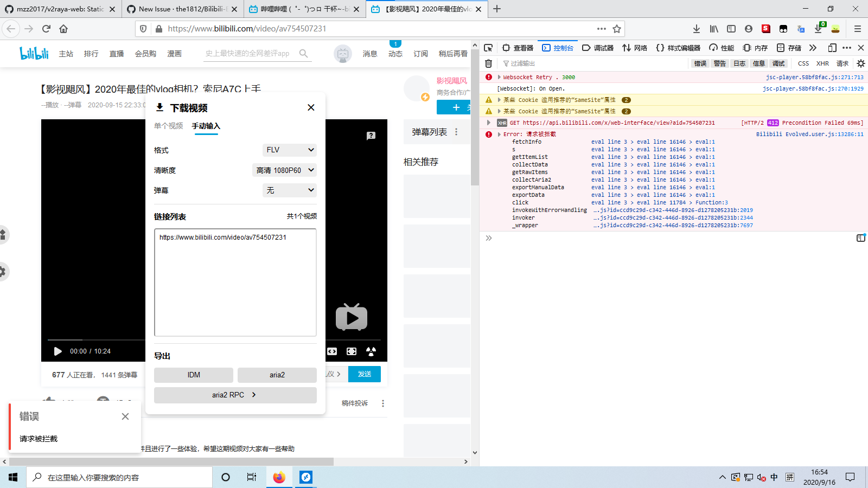
Task: Toggle the XHR console filter
Action: [x=822, y=63]
